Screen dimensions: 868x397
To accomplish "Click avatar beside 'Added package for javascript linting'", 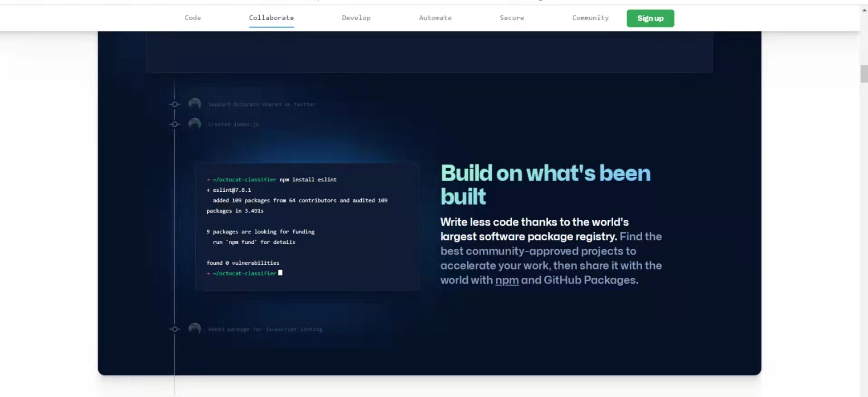I will pos(194,329).
